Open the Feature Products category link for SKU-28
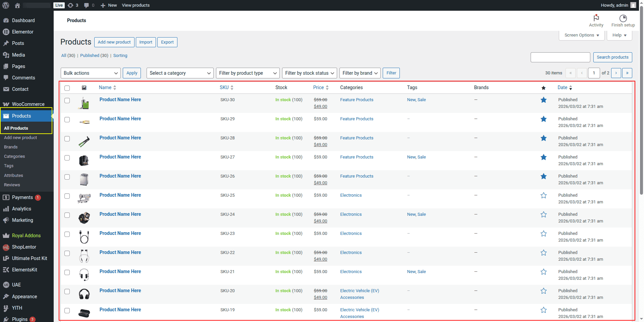This screenshot has height=322, width=644. click(x=357, y=138)
